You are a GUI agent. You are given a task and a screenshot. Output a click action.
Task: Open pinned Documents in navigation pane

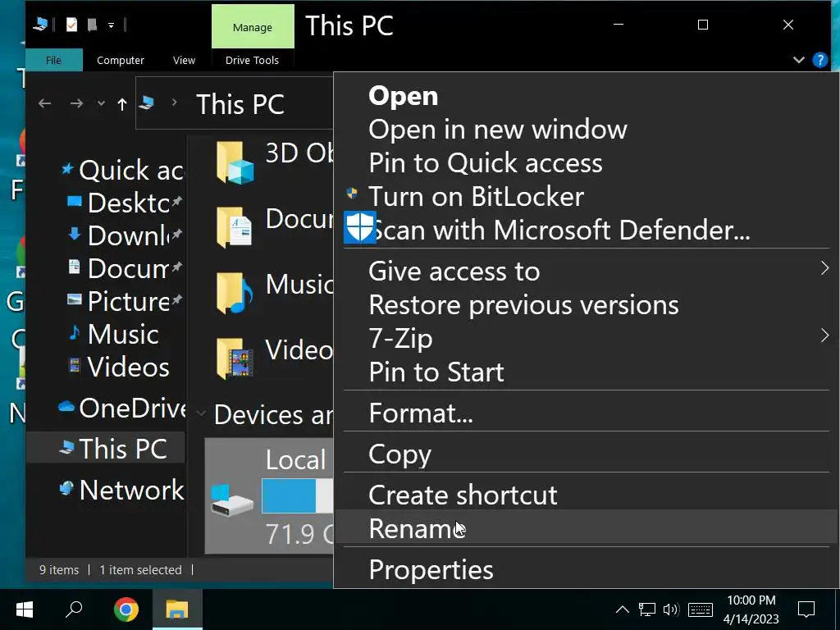[x=125, y=268]
